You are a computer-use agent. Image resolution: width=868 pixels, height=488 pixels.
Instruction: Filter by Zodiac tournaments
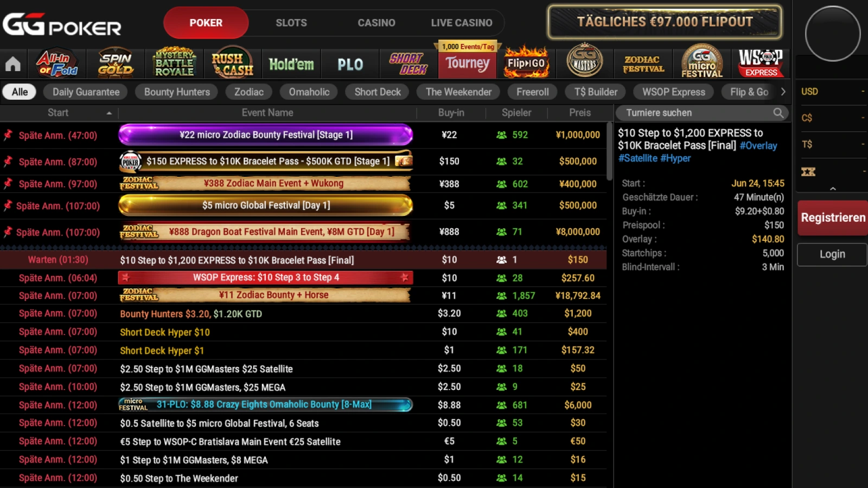click(x=249, y=92)
